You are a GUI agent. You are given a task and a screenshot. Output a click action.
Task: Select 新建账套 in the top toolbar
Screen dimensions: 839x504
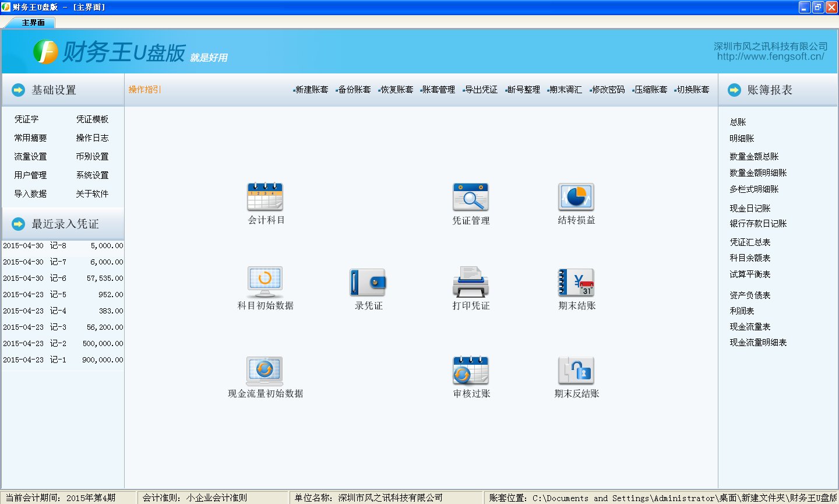coord(312,90)
